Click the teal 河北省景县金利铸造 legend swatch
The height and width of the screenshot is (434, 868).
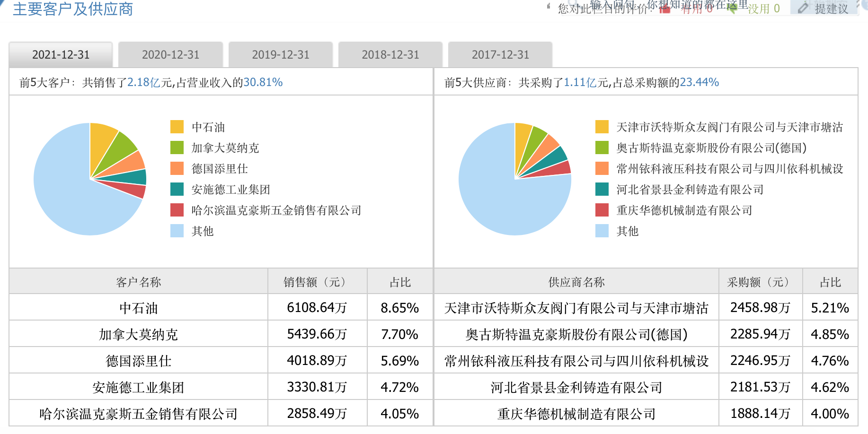pos(602,189)
